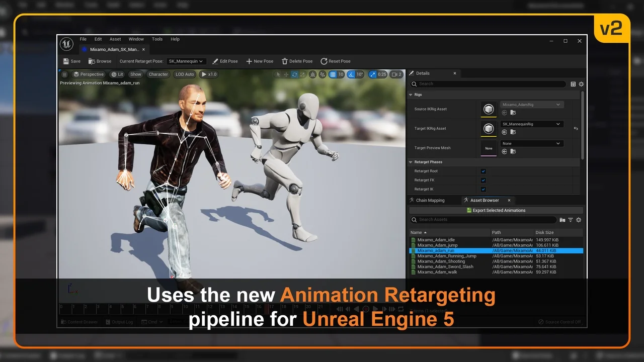Toggle the Retarget IK checkbox
The image size is (644, 362).
(x=483, y=190)
